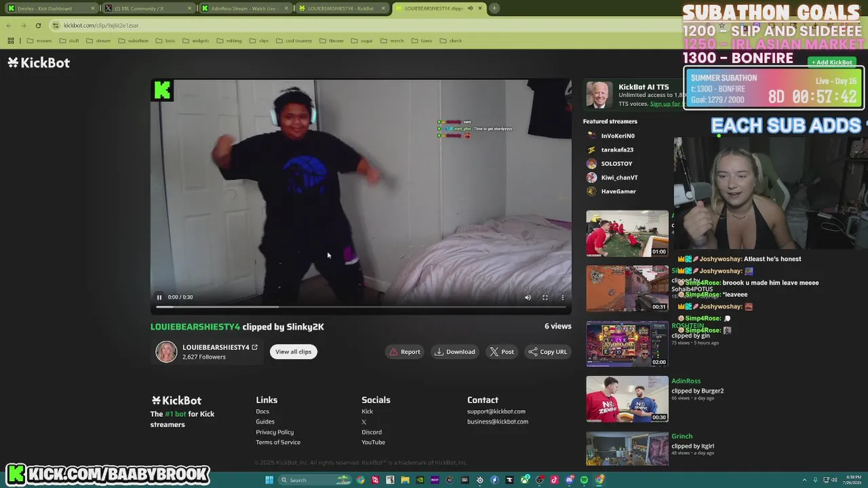Post the clip to X
The height and width of the screenshot is (488, 868).
[x=502, y=352]
